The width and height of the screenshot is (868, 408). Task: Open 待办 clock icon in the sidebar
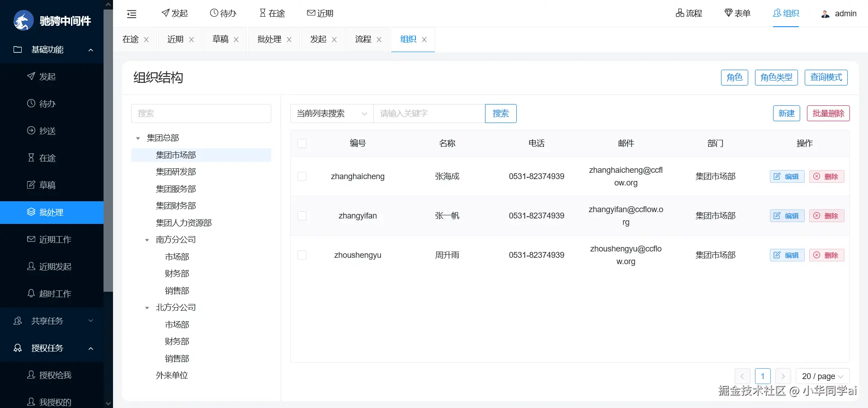[31, 103]
